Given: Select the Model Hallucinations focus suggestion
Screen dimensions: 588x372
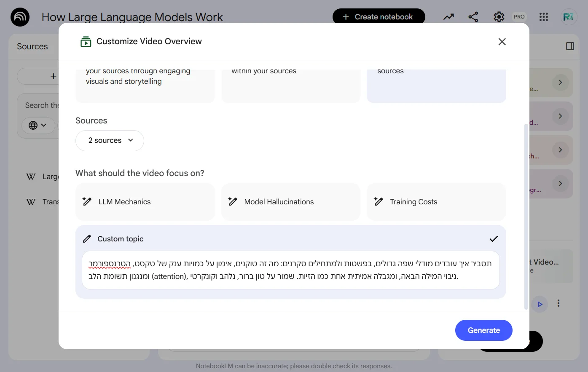Looking at the screenshot, I should click(x=291, y=202).
